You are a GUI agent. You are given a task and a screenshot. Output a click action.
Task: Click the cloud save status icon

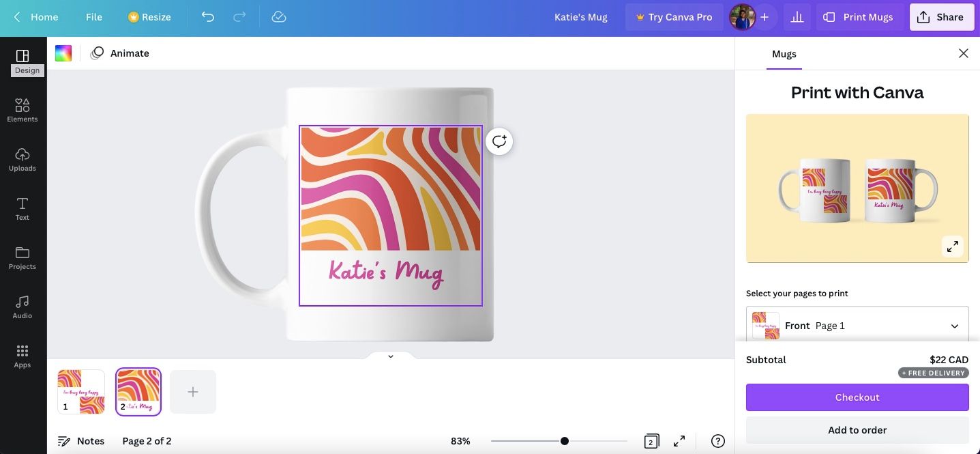278,17
